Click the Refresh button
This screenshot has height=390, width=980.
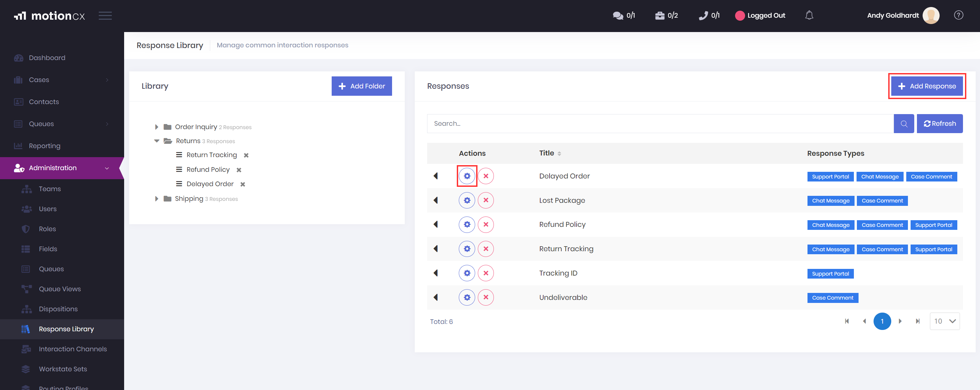pos(939,124)
